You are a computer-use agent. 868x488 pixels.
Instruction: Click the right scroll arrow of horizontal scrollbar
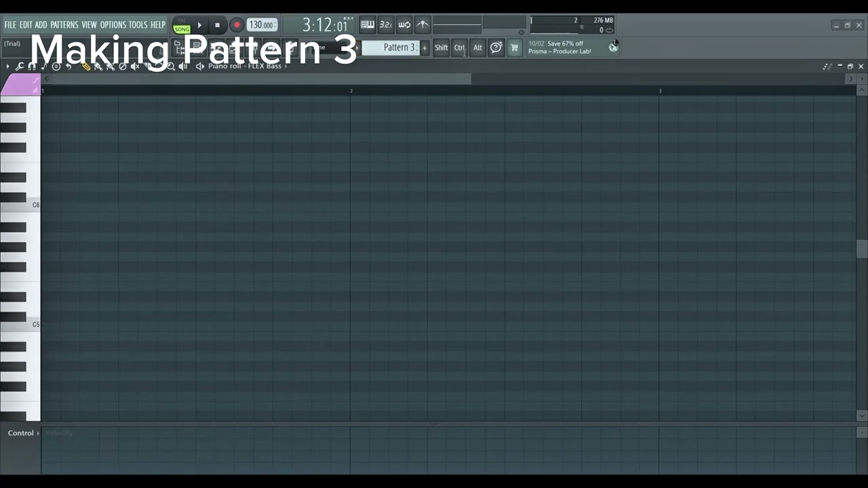coord(851,79)
